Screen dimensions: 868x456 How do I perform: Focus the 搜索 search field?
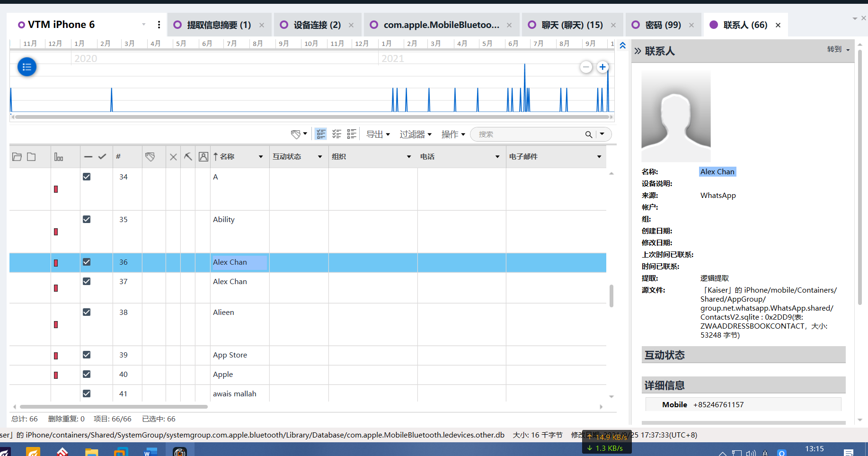click(x=528, y=134)
